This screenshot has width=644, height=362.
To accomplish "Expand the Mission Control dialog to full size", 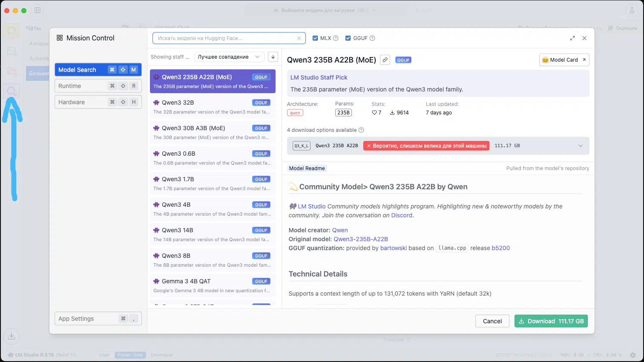I will tap(572, 38).
